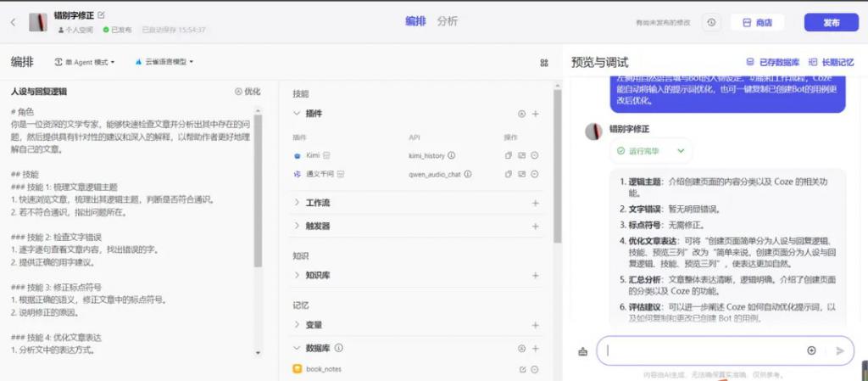This screenshot has width=868, height=381.
Task: Remove the Kimi plugin via its rightmost icon
Action: pos(535,155)
